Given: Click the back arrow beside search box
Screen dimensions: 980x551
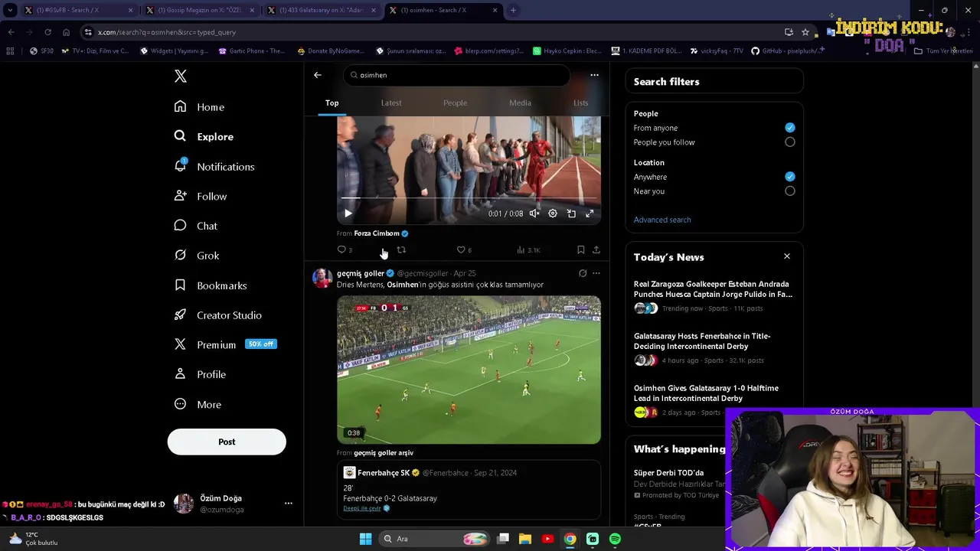Looking at the screenshot, I should pyautogui.click(x=318, y=75).
